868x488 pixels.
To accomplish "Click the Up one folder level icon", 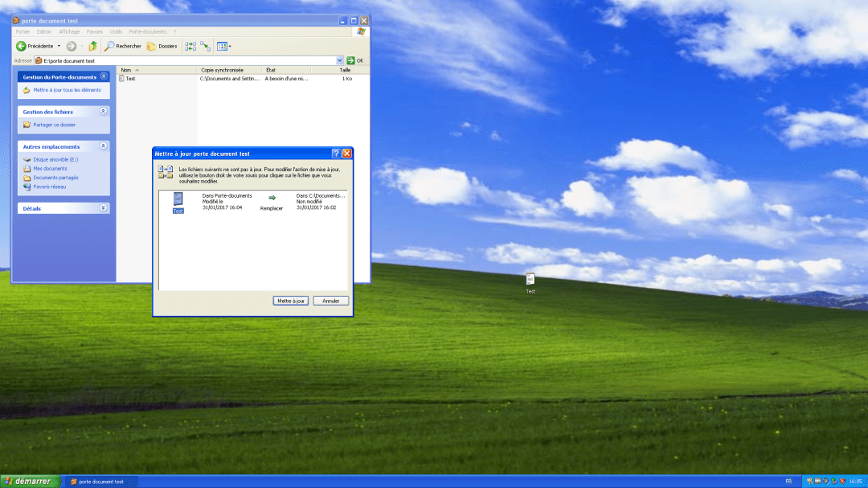I will (93, 46).
